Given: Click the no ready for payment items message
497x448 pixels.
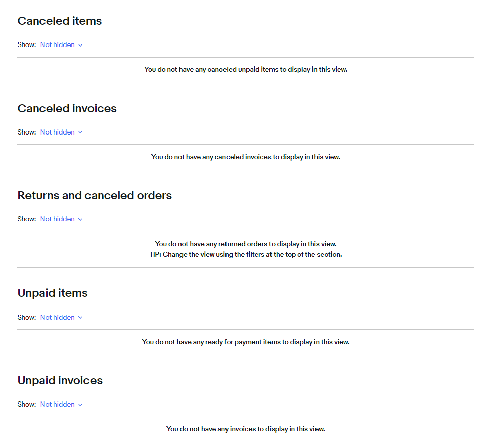Looking at the screenshot, I should (x=246, y=342).
